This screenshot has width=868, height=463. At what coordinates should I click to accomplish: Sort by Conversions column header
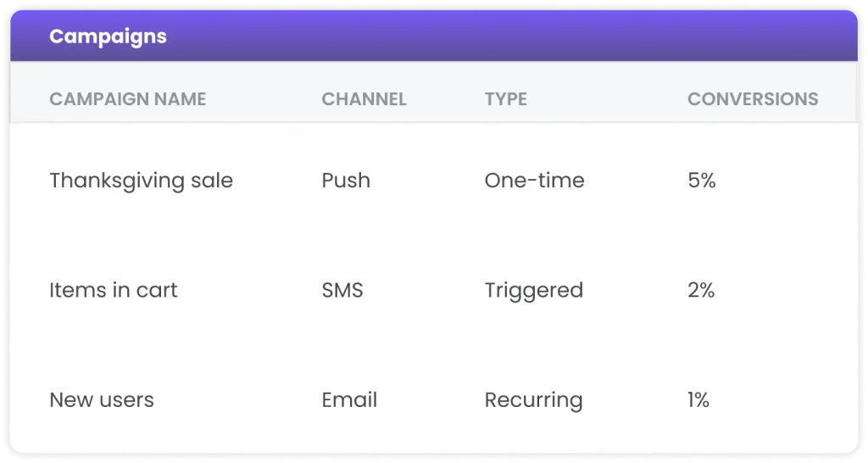(753, 99)
